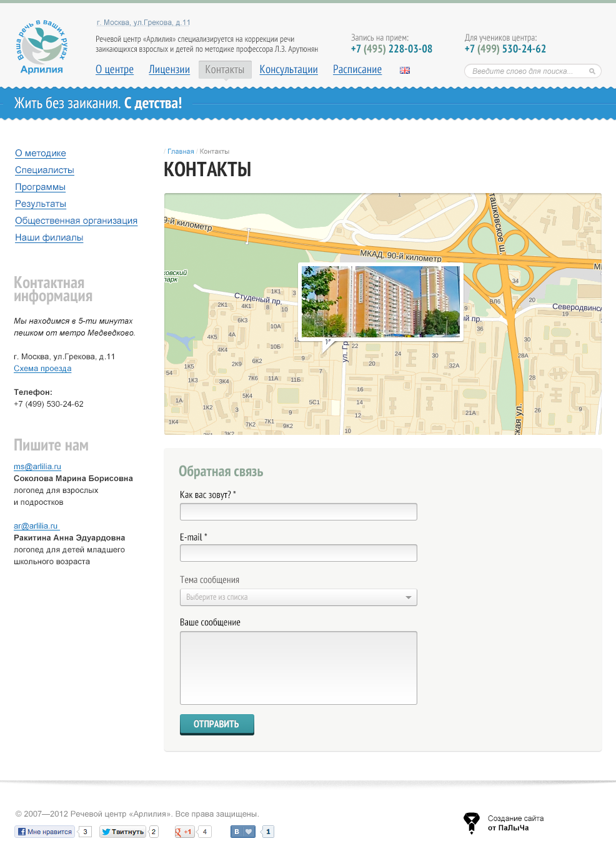
Task: Click the Twitter 'Твитнуть' button
Action: click(123, 832)
